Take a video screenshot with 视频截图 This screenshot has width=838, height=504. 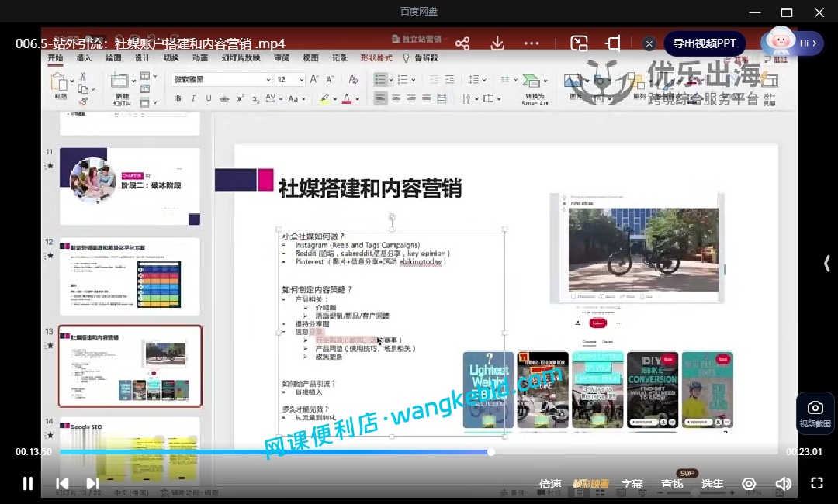click(815, 413)
